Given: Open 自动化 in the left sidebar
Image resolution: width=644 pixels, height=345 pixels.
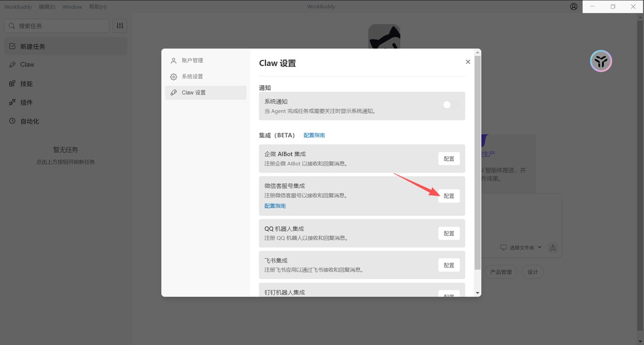Looking at the screenshot, I should (65, 121).
